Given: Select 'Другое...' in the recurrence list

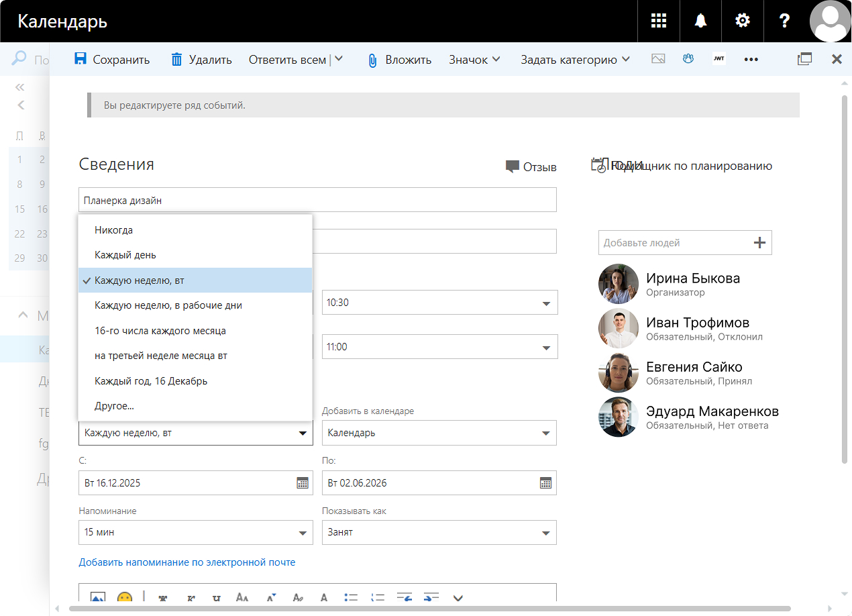Looking at the screenshot, I should (114, 406).
